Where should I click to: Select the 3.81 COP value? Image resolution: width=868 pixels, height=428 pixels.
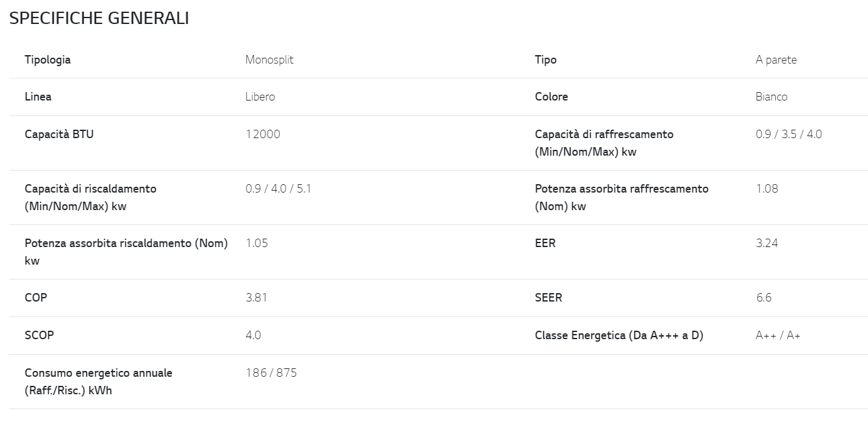point(256,298)
